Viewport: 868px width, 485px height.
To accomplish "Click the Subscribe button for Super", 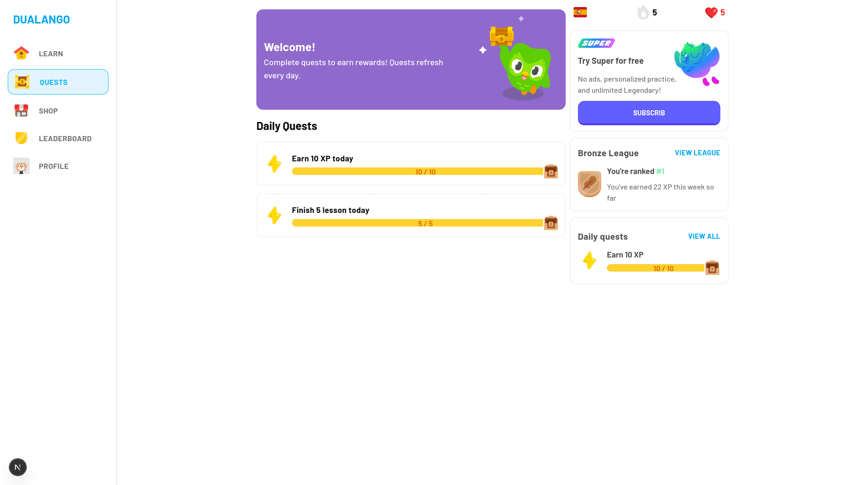I will pyautogui.click(x=649, y=113).
